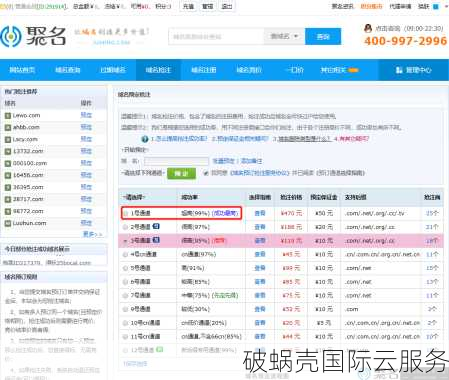Open the domain type dropdown in search bar
Viewport: 449px width, 380px height.
point(284,36)
